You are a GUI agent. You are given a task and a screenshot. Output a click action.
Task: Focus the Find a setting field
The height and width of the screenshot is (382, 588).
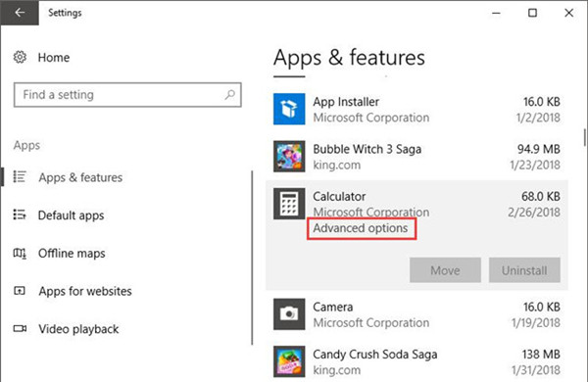pyautogui.click(x=127, y=95)
